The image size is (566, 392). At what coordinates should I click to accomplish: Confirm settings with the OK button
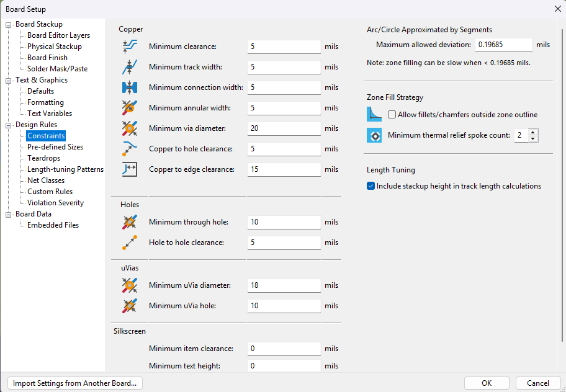[x=487, y=383]
